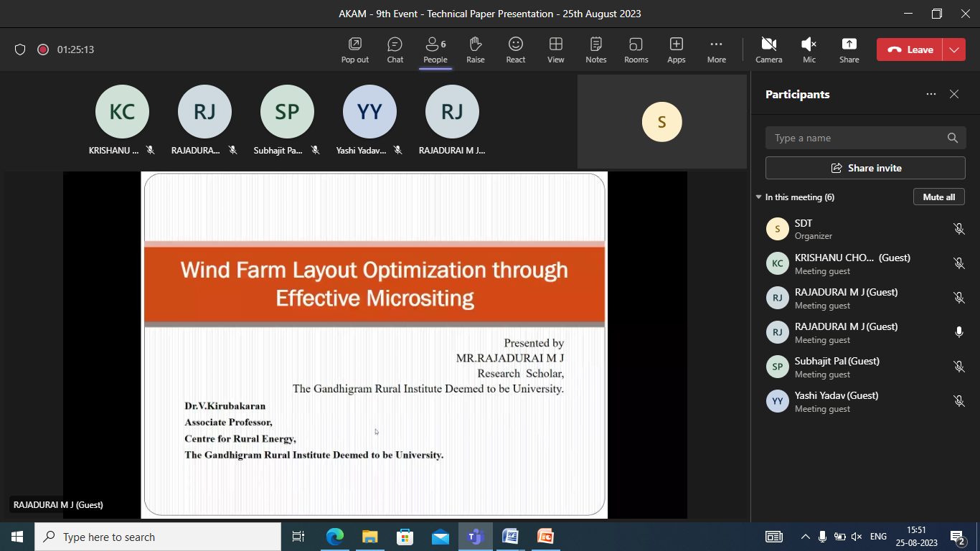Click the Share invite button
This screenshot has height=551, width=980.
[865, 168]
